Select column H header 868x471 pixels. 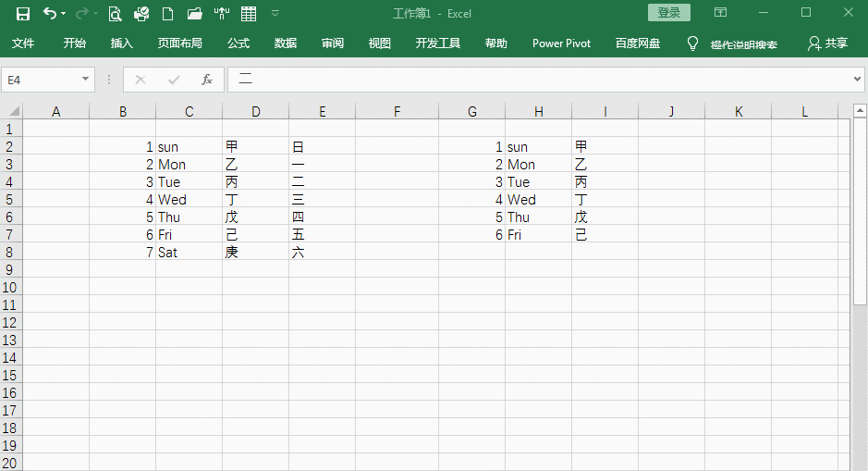click(539, 111)
